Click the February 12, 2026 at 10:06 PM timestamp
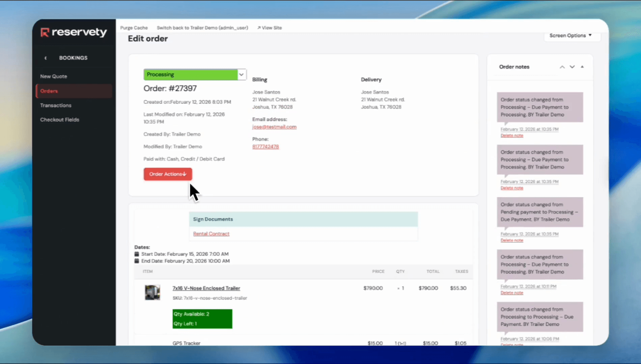 (530, 339)
